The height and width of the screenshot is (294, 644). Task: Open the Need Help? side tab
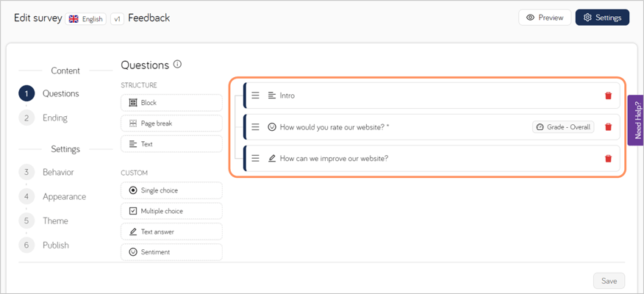click(x=637, y=121)
